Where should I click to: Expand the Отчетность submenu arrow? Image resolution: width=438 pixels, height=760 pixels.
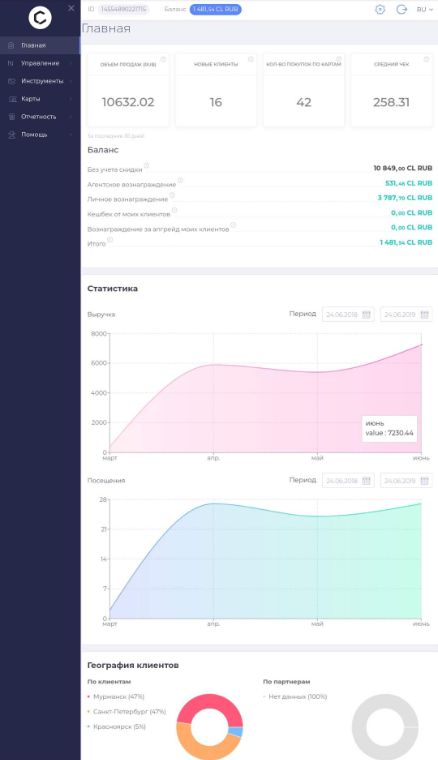71,117
